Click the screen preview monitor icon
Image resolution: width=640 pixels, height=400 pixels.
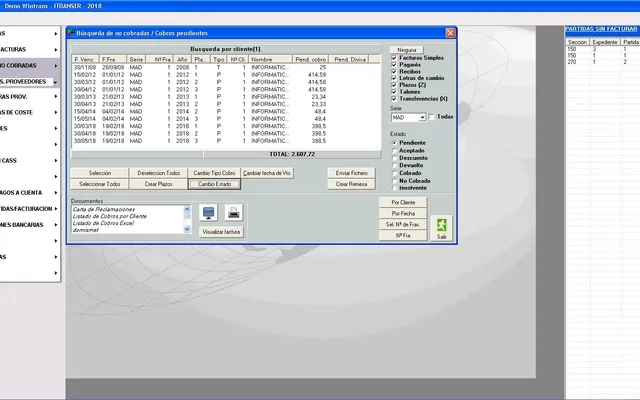[209, 213]
